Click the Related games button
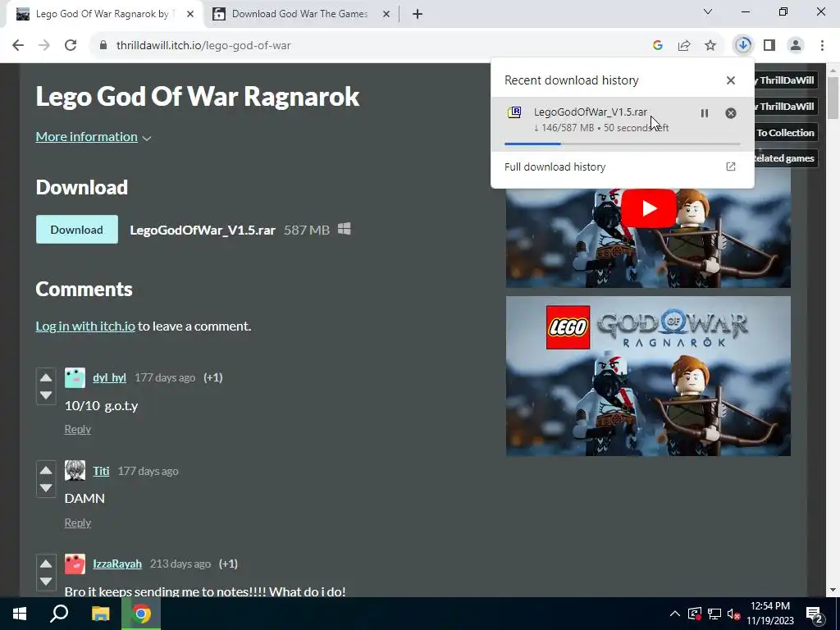The width and height of the screenshot is (840, 630). point(785,158)
